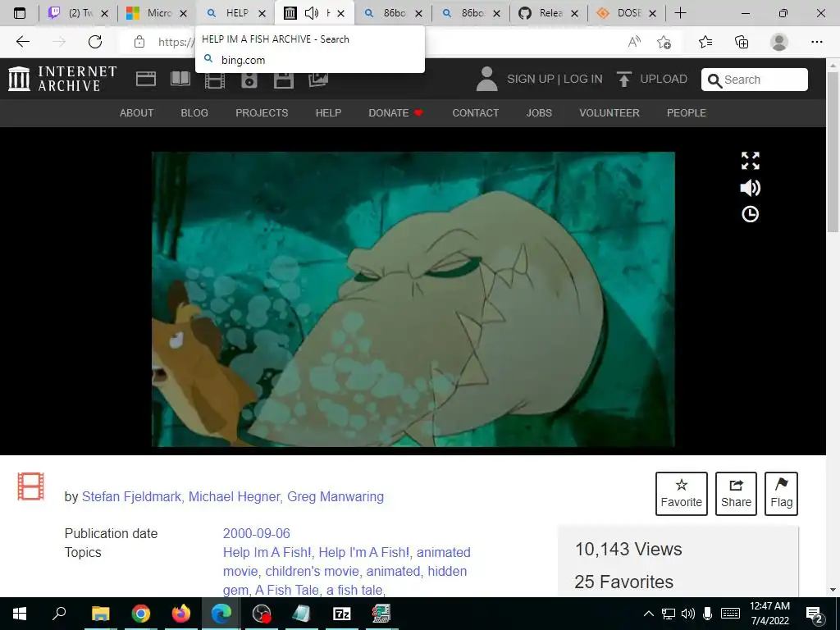Open Greg Manwaring creator link
840x630 pixels.
point(336,496)
